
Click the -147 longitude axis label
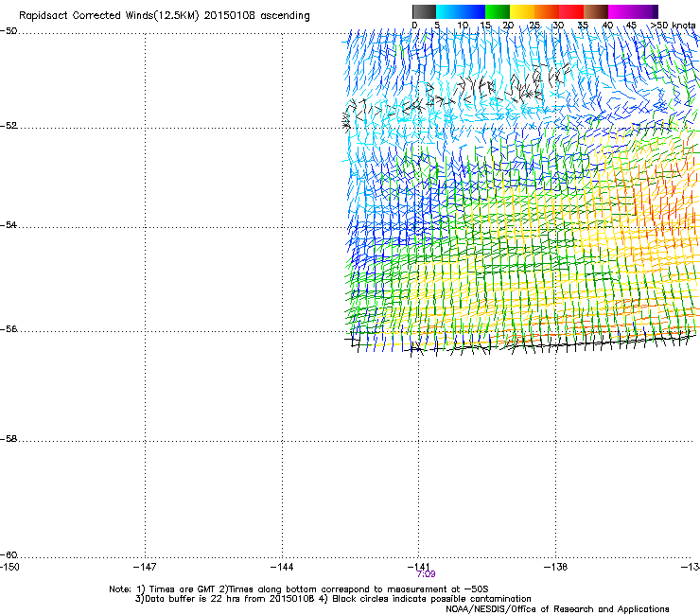[145, 567]
